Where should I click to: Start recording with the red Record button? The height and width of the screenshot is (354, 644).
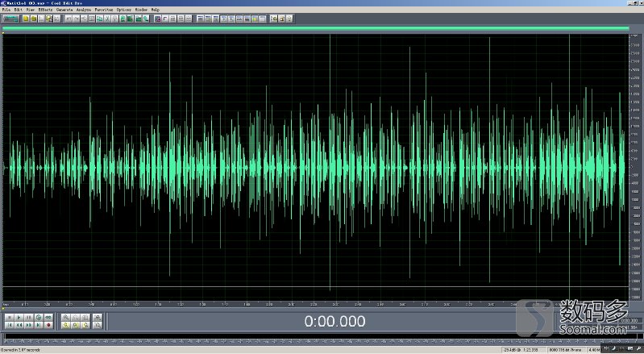[x=48, y=324]
